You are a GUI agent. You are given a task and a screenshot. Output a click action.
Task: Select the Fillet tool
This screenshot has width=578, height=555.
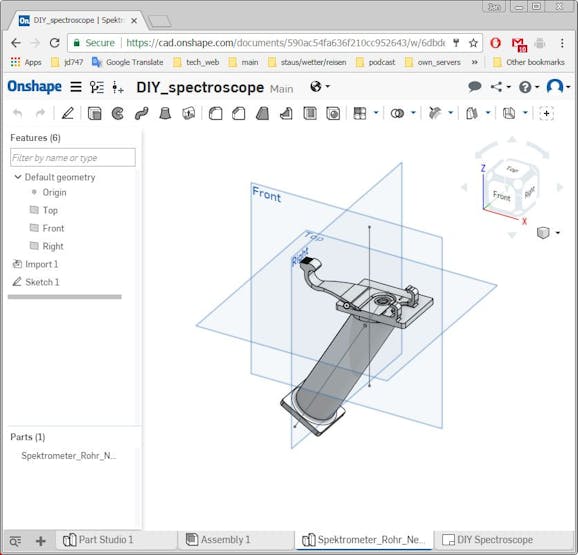pyautogui.click(x=215, y=113)
